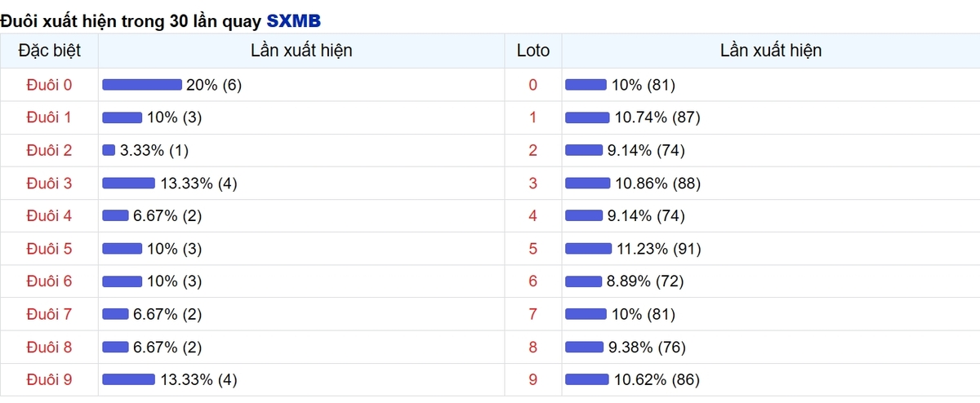Click the 20% (6) progress bar
Image resolution: width=980 pixels, height=403 pixels.
[142, 85]
